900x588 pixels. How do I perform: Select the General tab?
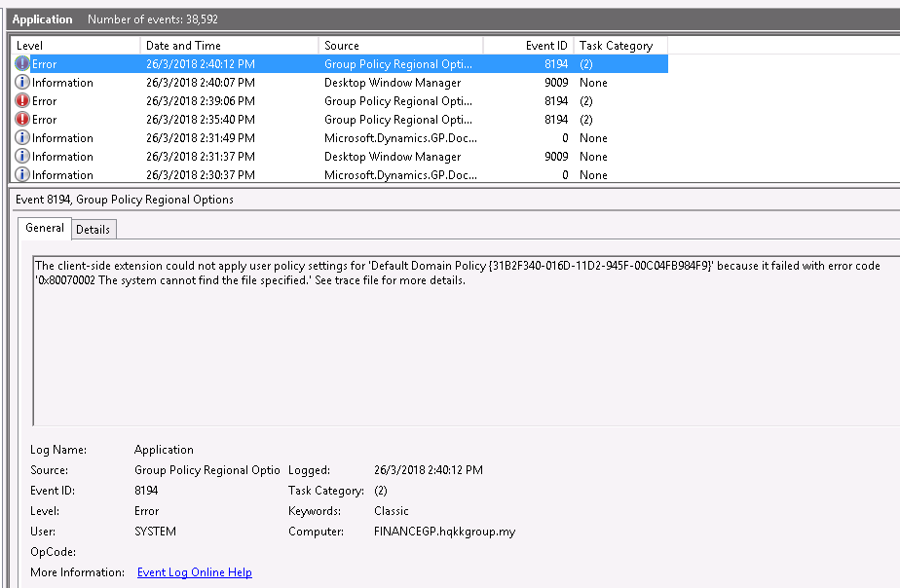(x=45, y=228)
